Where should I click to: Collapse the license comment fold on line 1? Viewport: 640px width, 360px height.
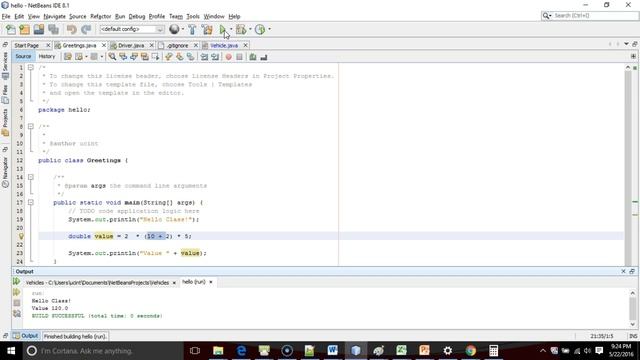pos(31,67)
